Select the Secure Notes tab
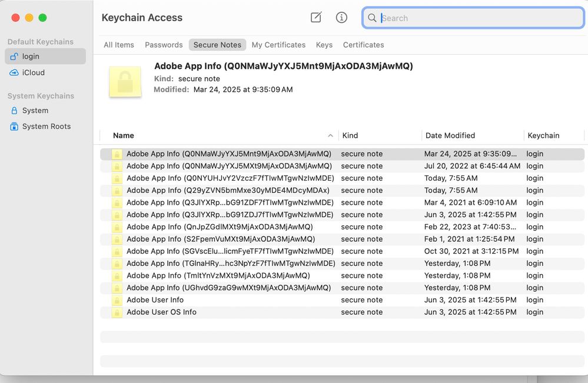The image size is (588, 383). [x=218, y=45]
